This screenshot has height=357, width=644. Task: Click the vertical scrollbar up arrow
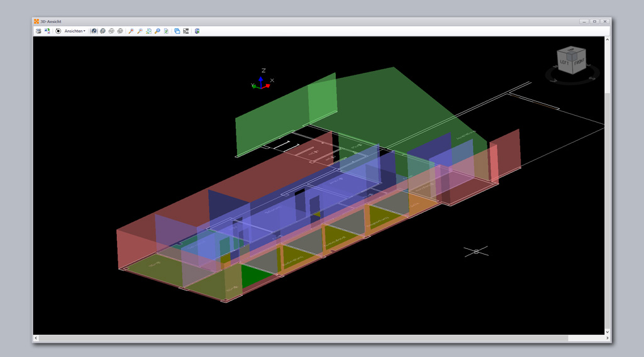pyautogui.click(x=607, y=40)
